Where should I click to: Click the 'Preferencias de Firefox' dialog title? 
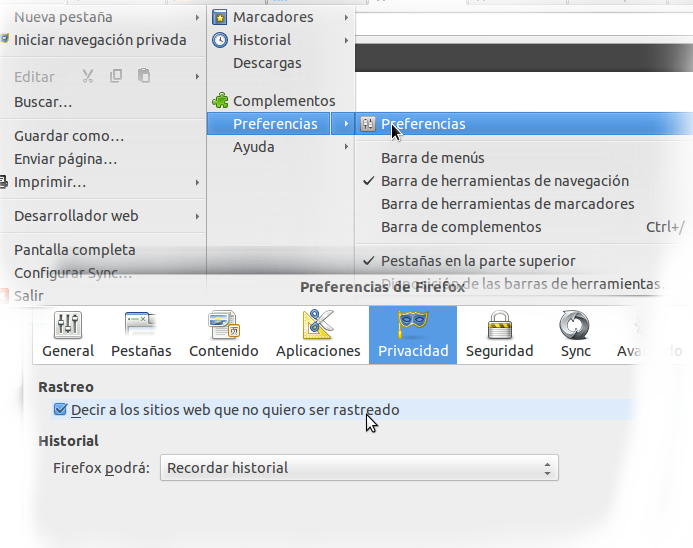tap(382, 287)
